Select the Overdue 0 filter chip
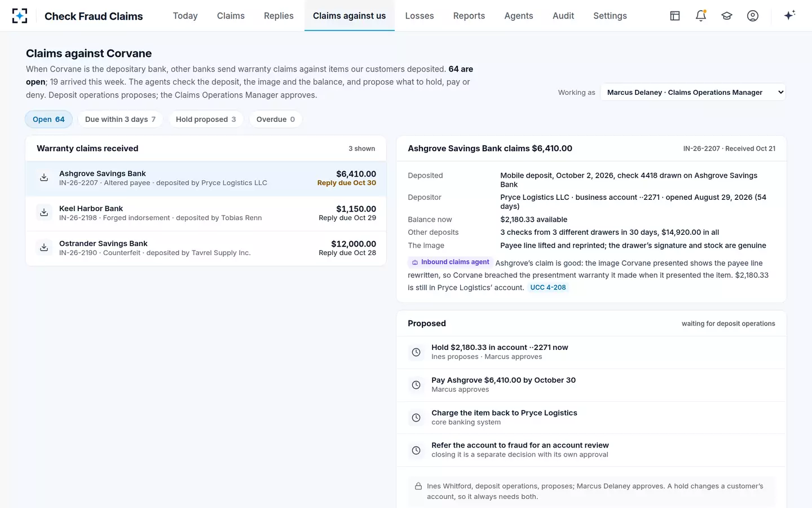The width and height of the screenshot is (812, 508). pyautogui.click(x=276, y=119)
